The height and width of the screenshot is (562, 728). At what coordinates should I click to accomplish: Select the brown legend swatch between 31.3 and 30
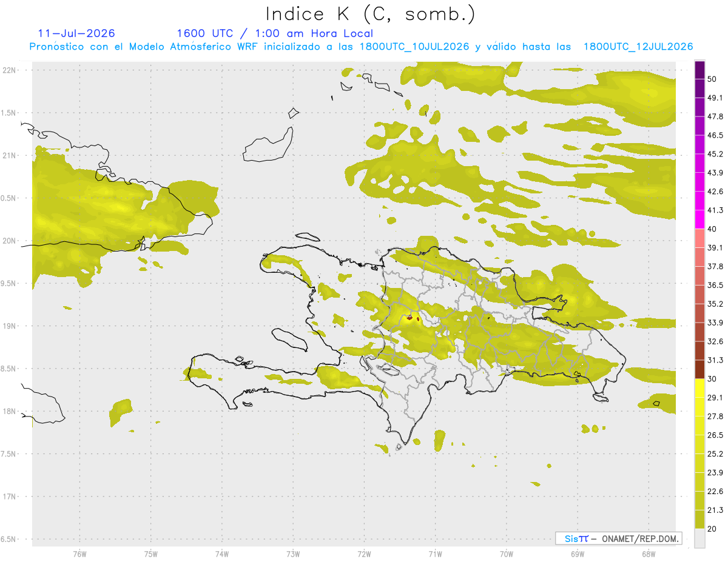click(x=699, y=369)
